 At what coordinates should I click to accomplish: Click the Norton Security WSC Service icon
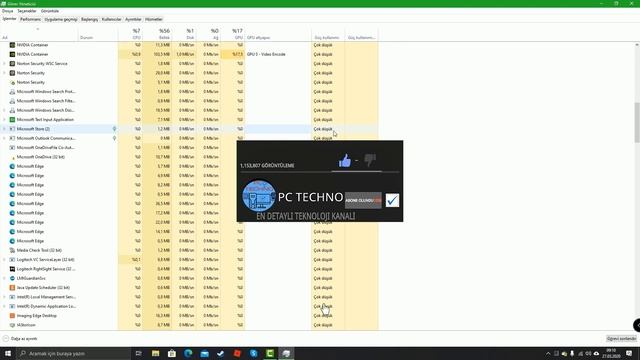click(x=12, y=64)
